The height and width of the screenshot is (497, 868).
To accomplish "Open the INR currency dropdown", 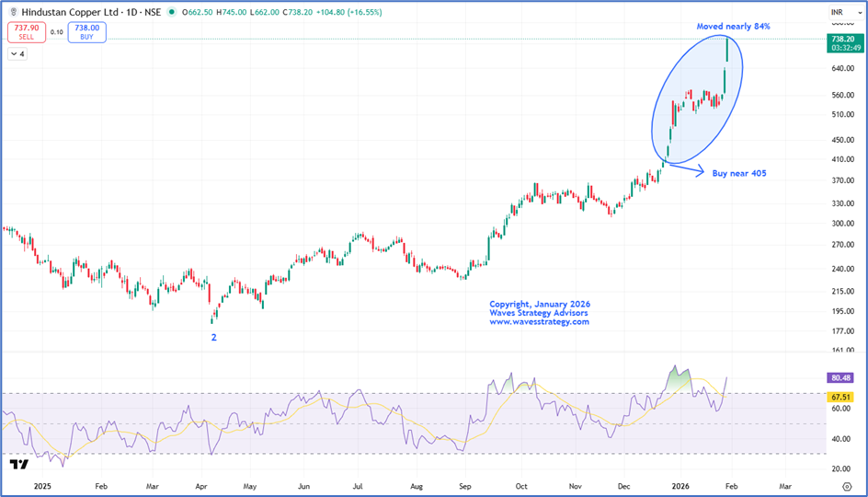I will click(x=847, y=12).
